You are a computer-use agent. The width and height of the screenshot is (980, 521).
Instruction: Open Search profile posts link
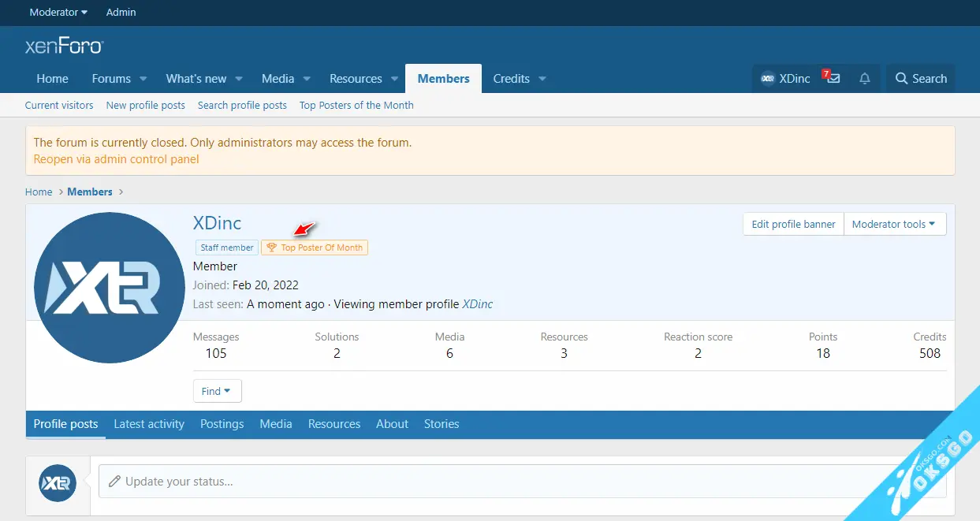pos(242,105)
